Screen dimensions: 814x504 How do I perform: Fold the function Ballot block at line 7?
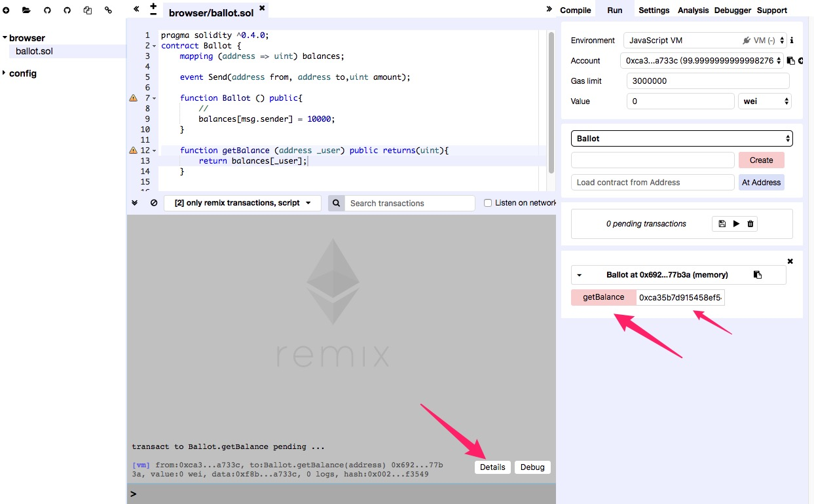click(155, 98)
